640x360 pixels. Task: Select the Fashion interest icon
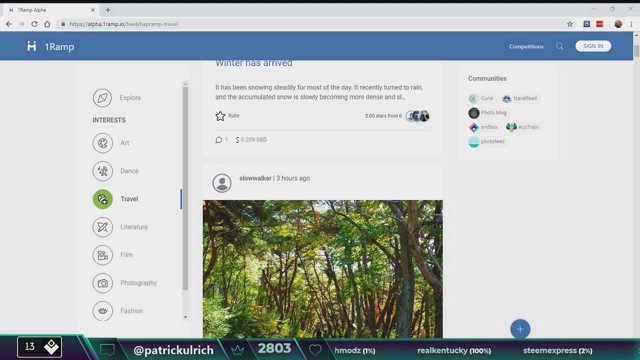coord(102,311)
